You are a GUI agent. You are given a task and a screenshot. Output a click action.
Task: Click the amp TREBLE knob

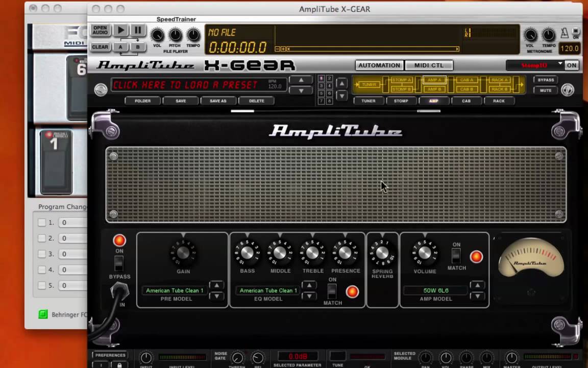point(312,252)
